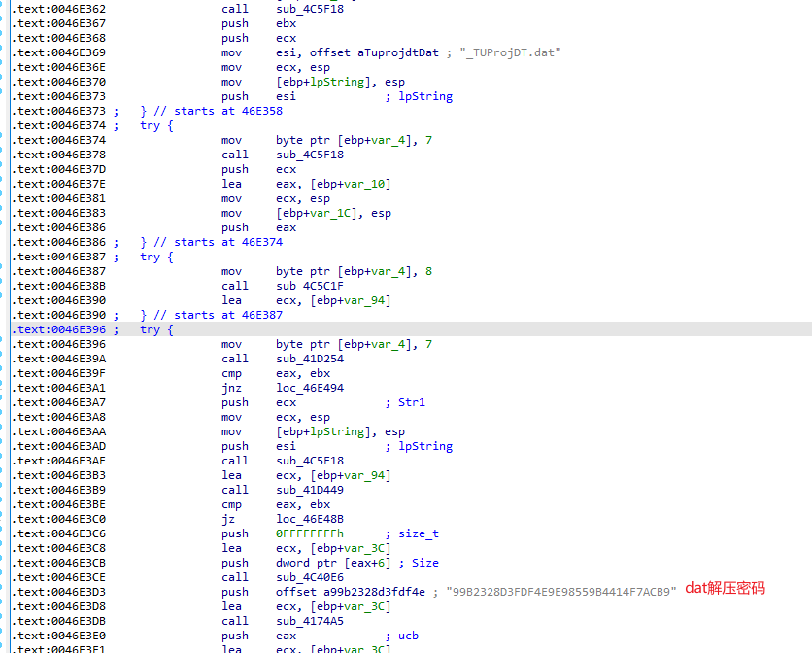Image resolution: width=812 pixels, height=653 pixels.
Task: Click cmp eax, ebx at 0046E3BE
Action: pos(276,504)
